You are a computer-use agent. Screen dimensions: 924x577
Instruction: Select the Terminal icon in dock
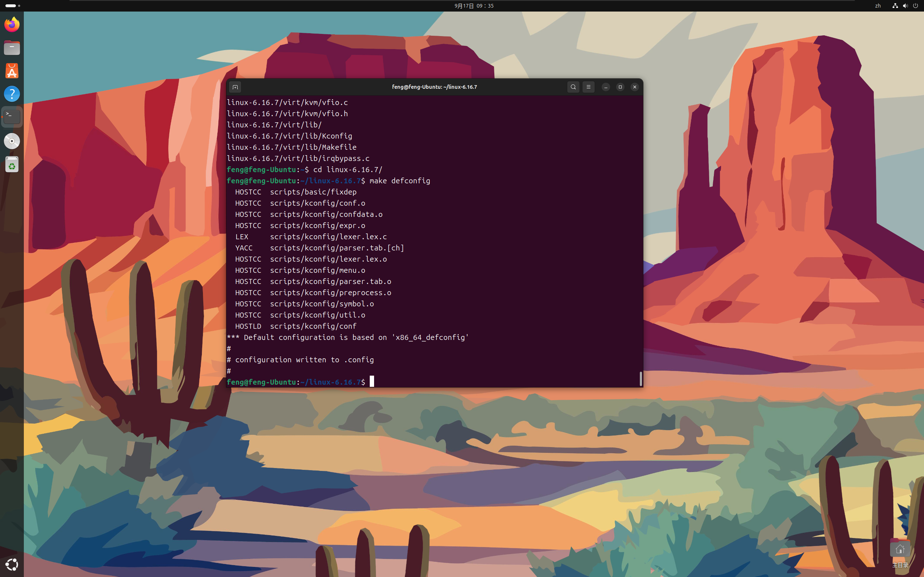pyautogui.click(x=12, y=117)
